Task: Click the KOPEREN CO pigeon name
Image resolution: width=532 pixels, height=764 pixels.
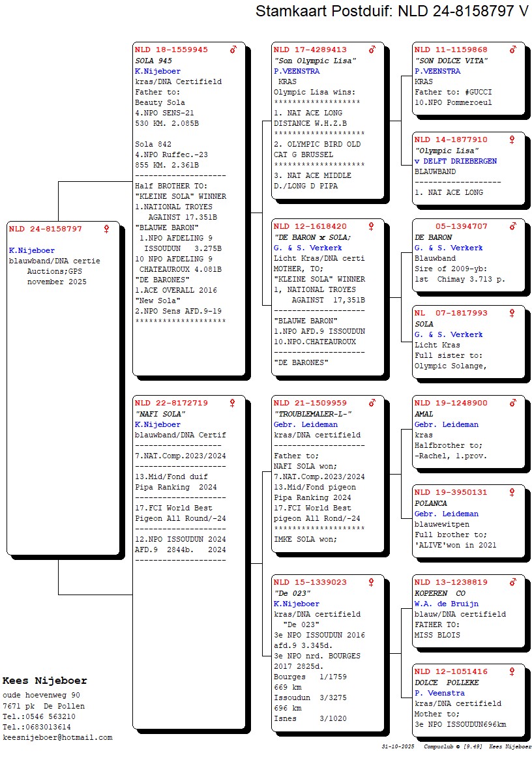Action: (440, 593)
